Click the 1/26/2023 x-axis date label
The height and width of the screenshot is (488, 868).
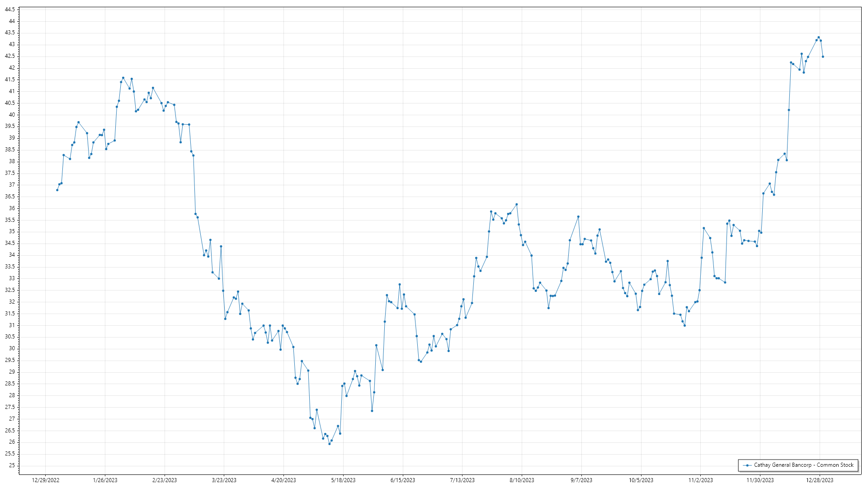[105, 480]
